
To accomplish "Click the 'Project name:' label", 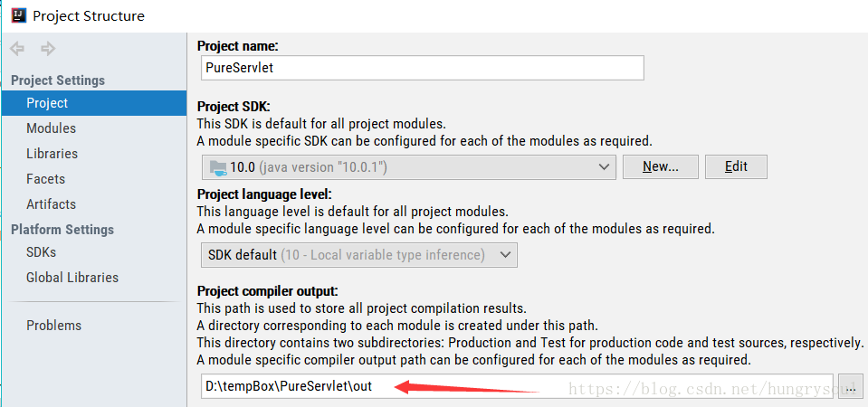I will click(x=237, y=46).
